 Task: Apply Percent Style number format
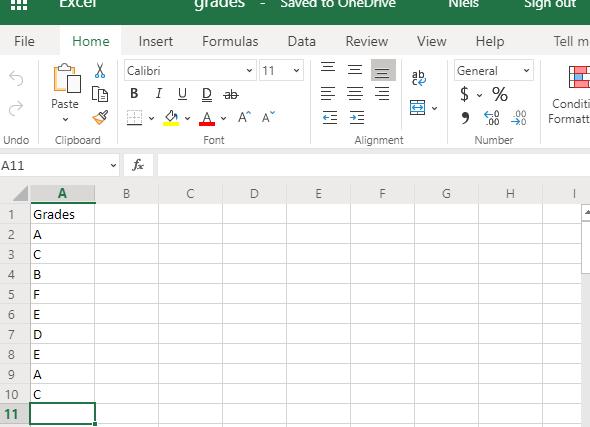click(x=500, y=94)
